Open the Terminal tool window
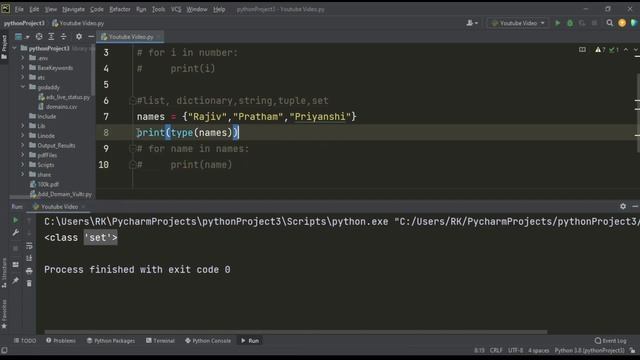The image size is (640, 360). click(x=160, y=340)
